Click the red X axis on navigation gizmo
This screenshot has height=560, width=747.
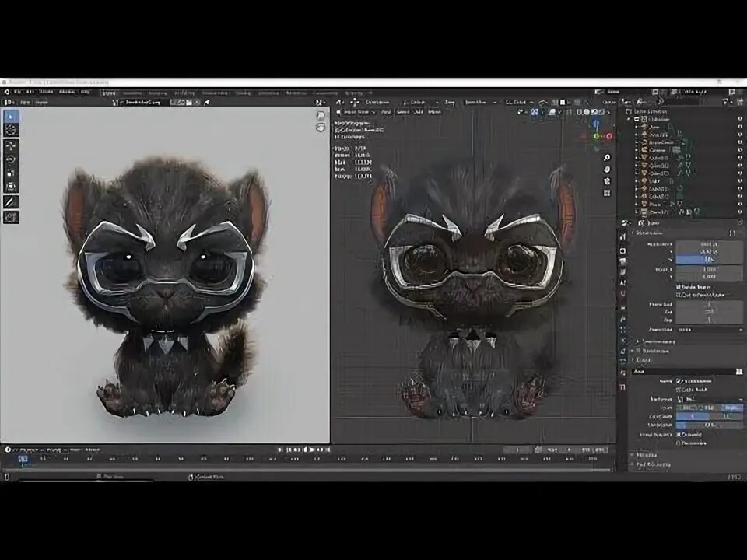[x=608, y=136]
